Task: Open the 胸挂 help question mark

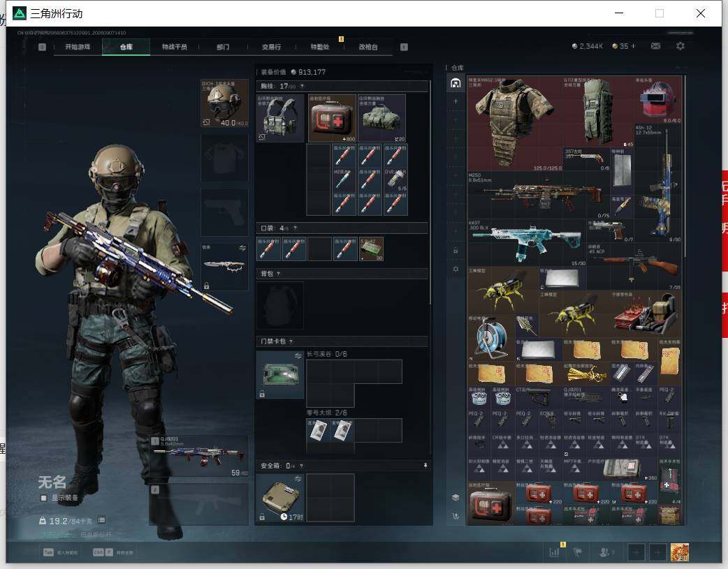Action: pyautogui.click(x=303, y=87)
